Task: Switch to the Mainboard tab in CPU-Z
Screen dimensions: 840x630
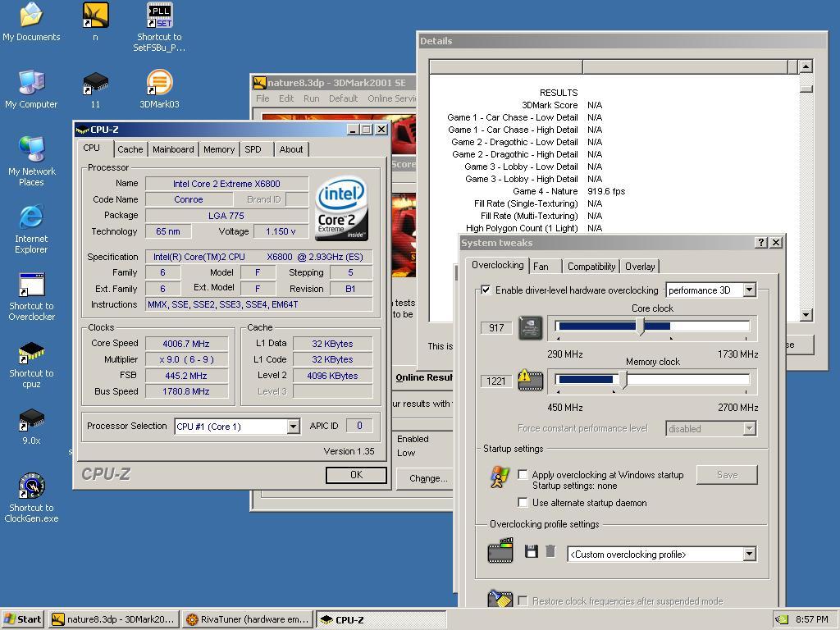Action: [173, 149]
